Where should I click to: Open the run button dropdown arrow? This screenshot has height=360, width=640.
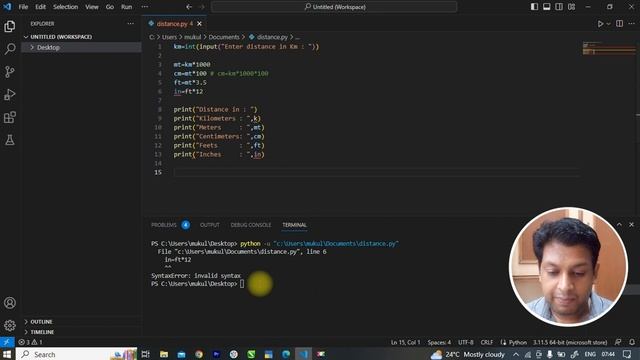pos(608,24)
